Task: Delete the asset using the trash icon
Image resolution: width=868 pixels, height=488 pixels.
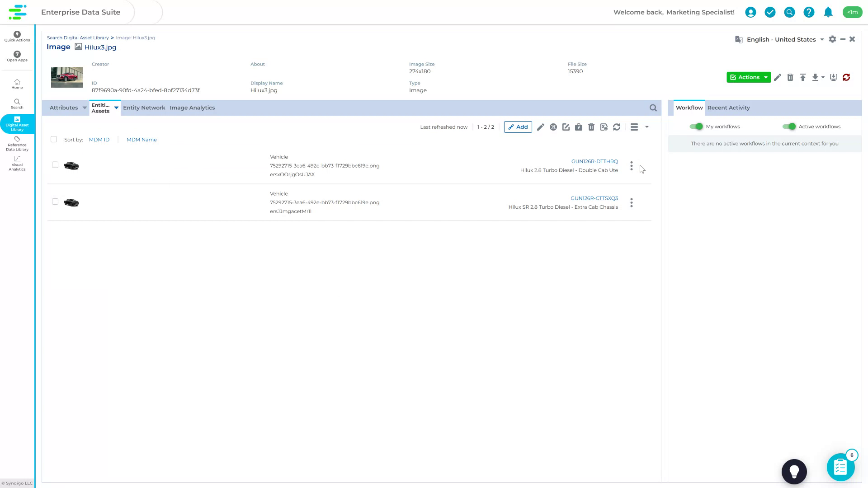Action: coord(790,77)
